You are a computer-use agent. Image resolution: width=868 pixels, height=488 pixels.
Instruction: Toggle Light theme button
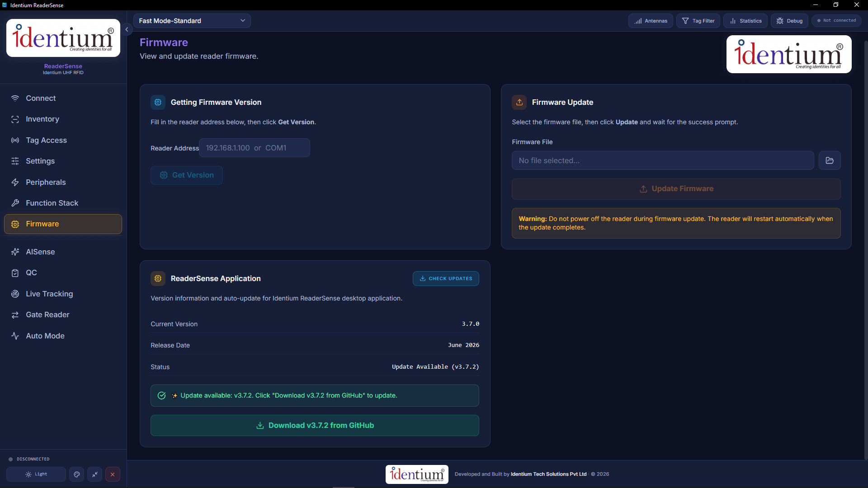click(x=36, y=474)
